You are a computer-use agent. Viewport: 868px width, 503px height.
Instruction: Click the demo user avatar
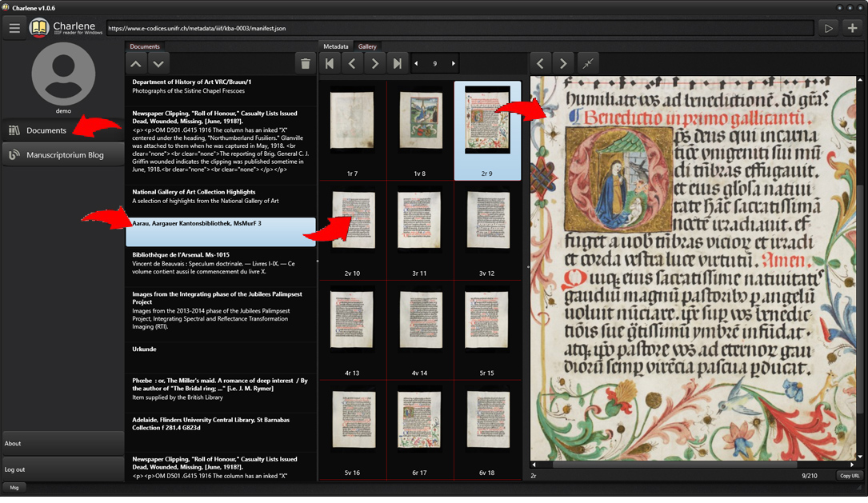63,74
